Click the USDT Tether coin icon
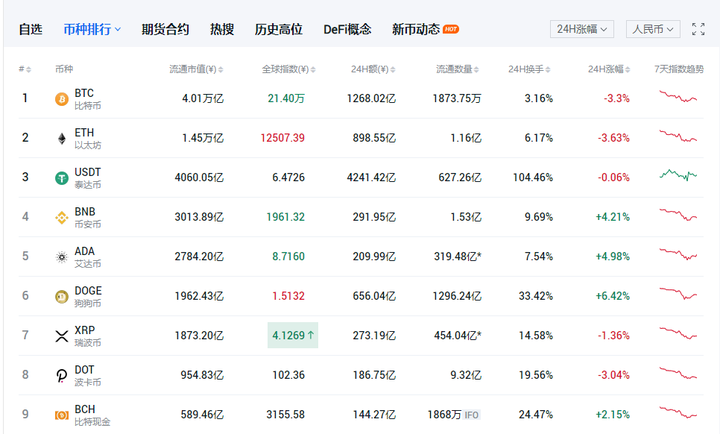The width and height of the screenshot is (720, 434). click(x=62, y=178)
